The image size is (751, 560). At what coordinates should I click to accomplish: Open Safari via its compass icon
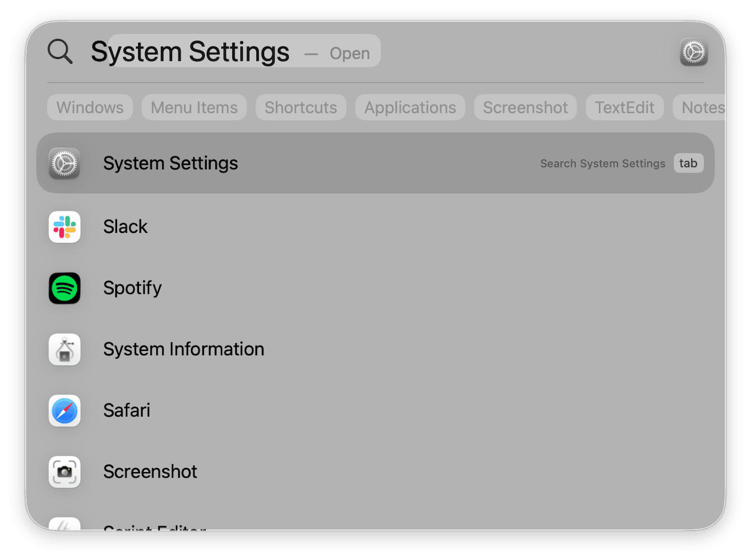(x=64, y=410)
